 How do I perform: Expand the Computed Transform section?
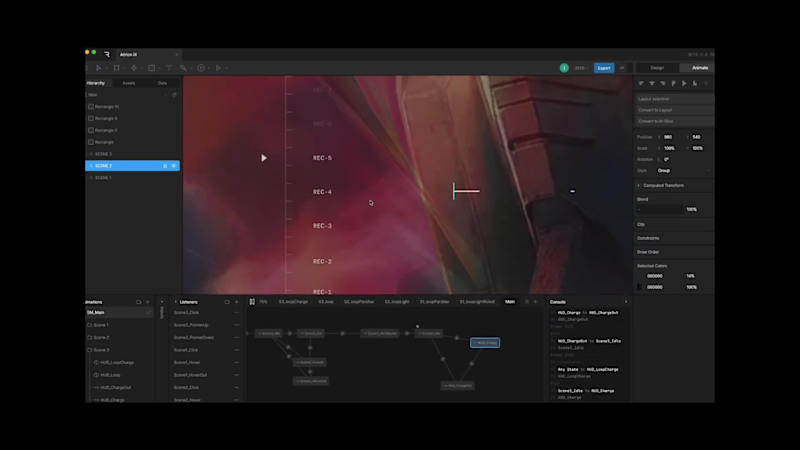click(x=638, y=186)
